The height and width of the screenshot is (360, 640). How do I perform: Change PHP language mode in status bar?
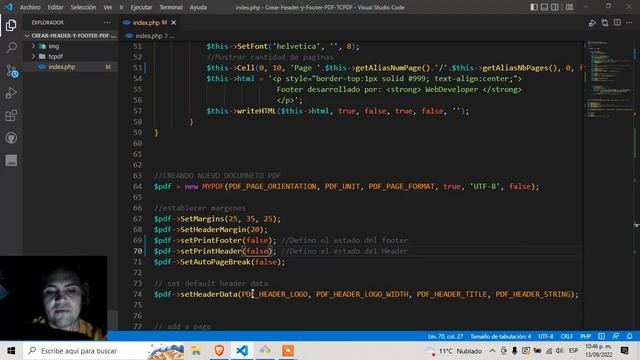[x=585, y=336]
